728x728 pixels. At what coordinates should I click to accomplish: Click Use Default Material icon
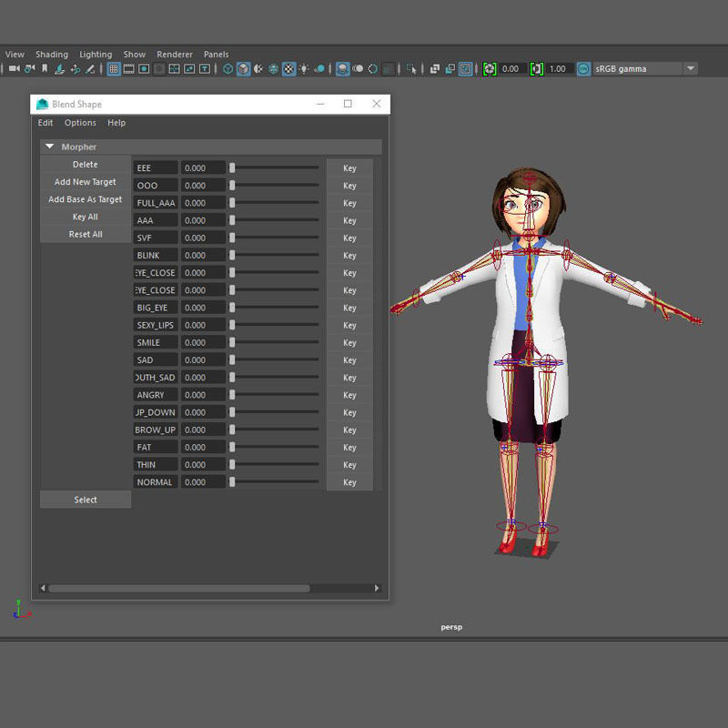(x=258, y=69)
